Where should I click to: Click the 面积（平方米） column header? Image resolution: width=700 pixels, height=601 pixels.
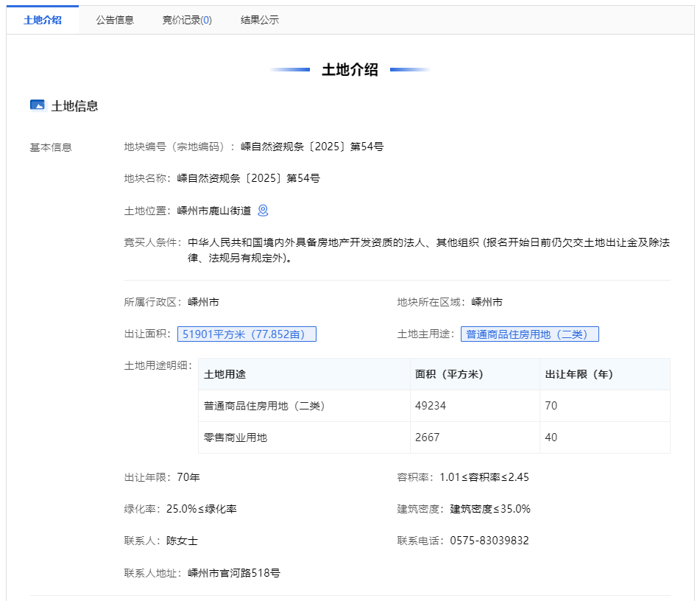pyautogui.click(x=449, y=374)
